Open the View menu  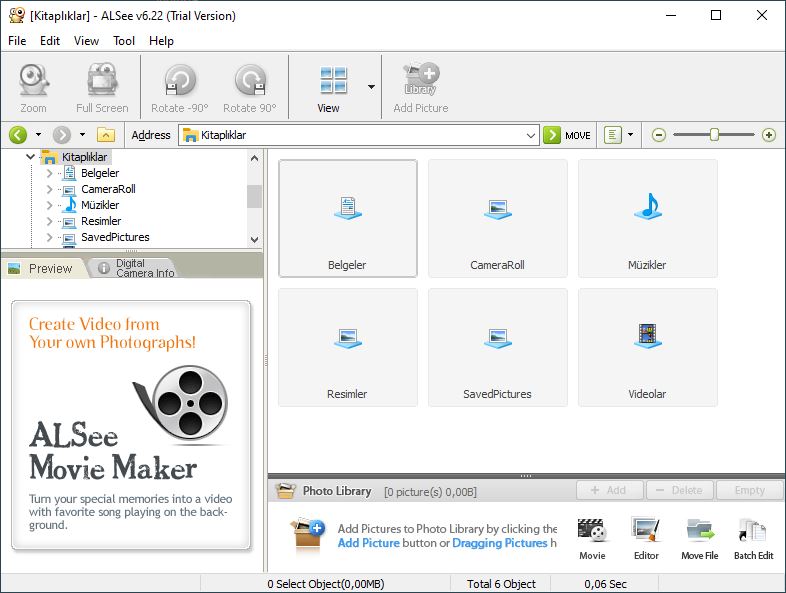86,41
